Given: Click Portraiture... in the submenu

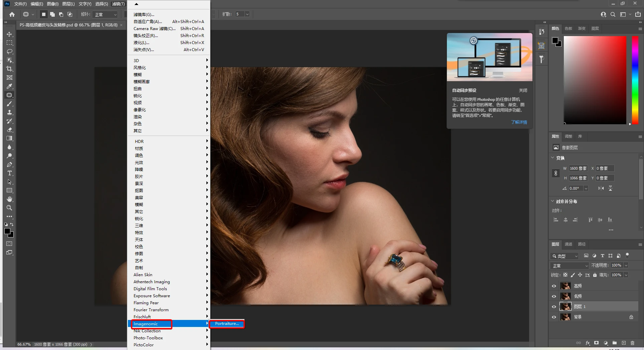Looking at the screenshot, I should click(x=227, y=324).
